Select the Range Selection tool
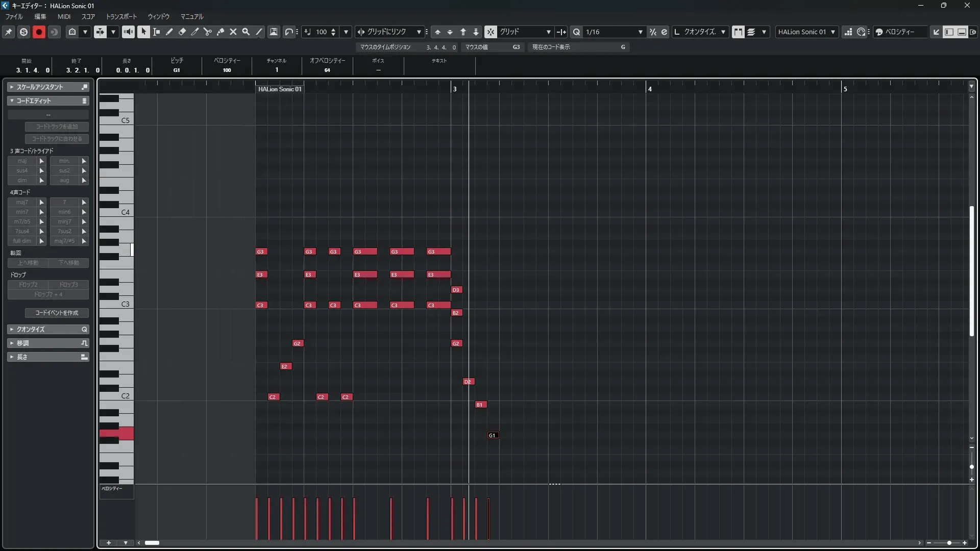 [157, 32]
